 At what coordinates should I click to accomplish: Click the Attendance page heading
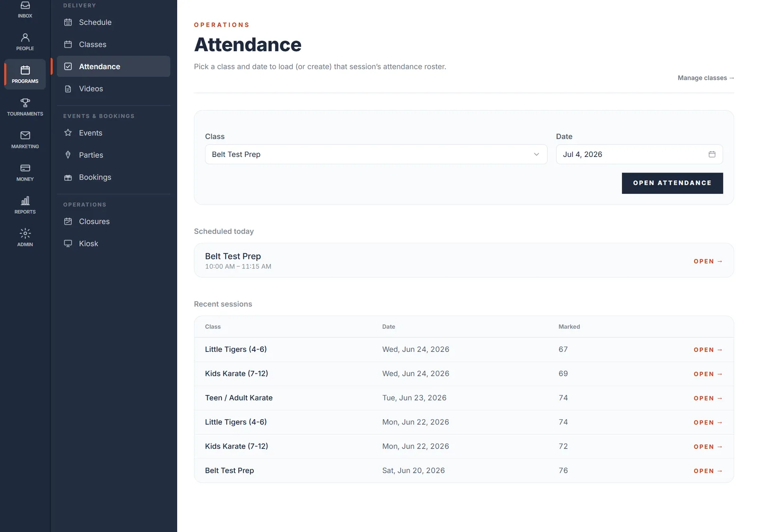point(248,45)
